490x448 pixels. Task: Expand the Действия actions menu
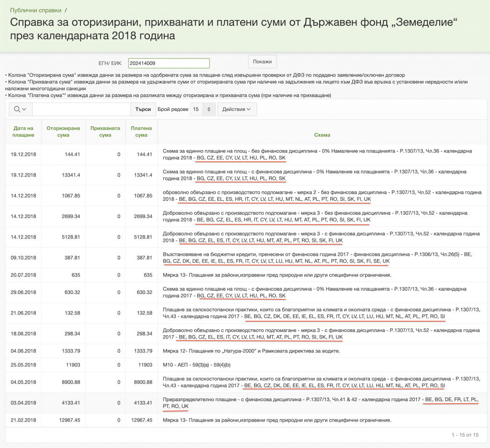pyautogui.click(x=237, y=109)
